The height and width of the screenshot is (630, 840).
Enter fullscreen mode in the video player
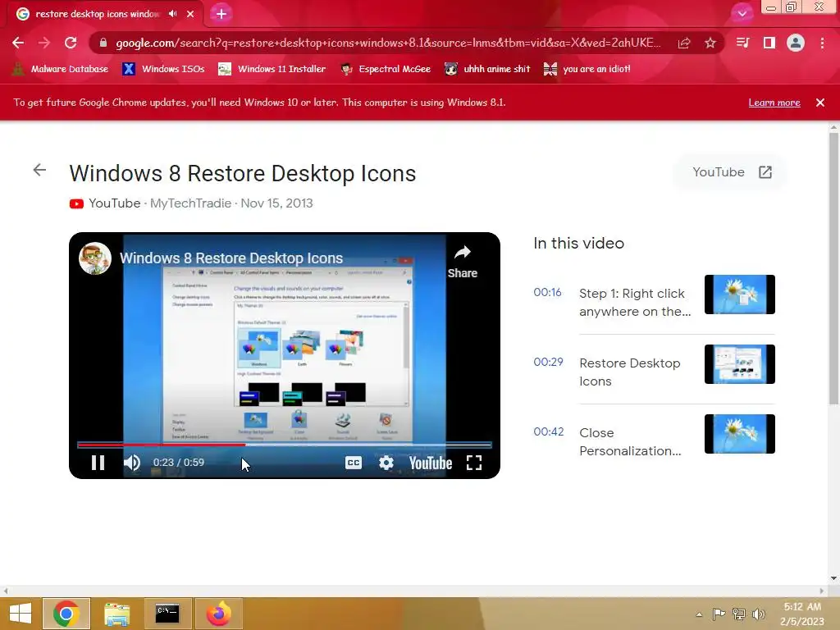(x=474, y=463)
